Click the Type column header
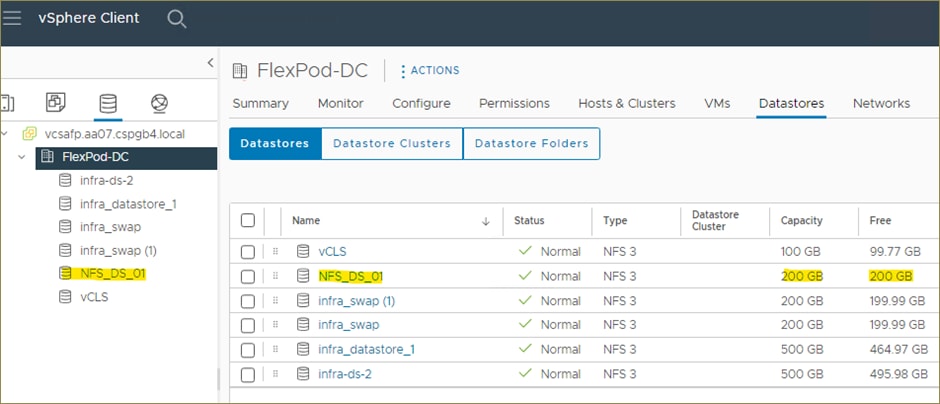Viewport: 940px width, 404px height. pyautogui.click(x=615, y=221)
